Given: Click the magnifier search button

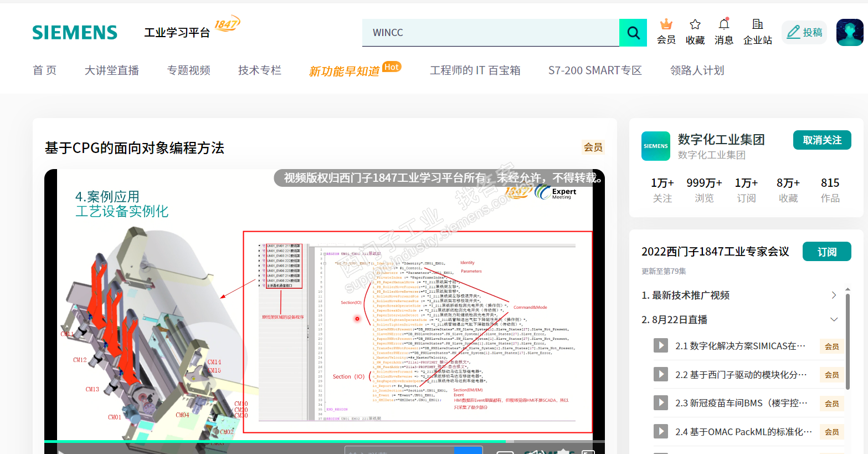Looking at the screenshot, I should pos(633,33).
